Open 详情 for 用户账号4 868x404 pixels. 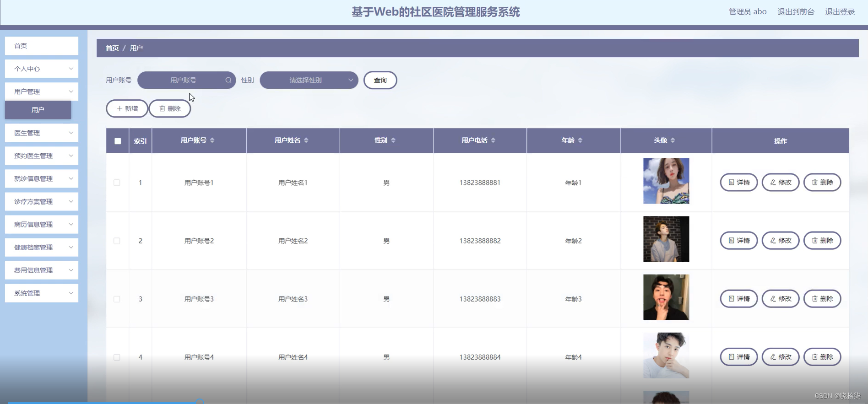pos(739,356)
